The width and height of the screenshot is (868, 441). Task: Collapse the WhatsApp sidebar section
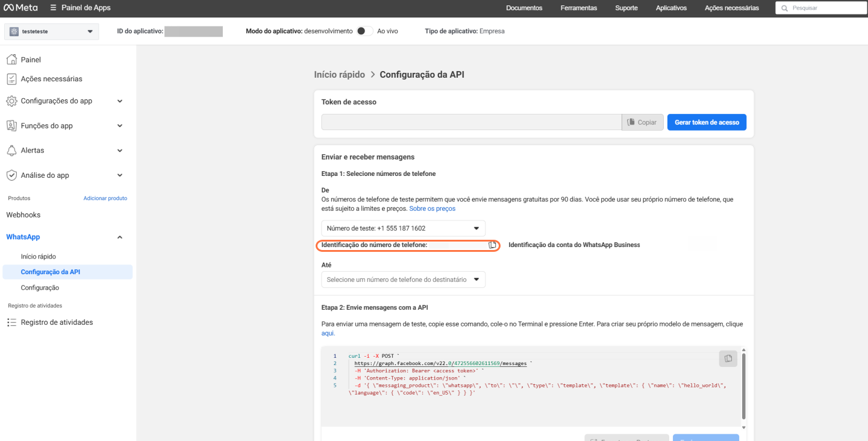tap(120, 237)
